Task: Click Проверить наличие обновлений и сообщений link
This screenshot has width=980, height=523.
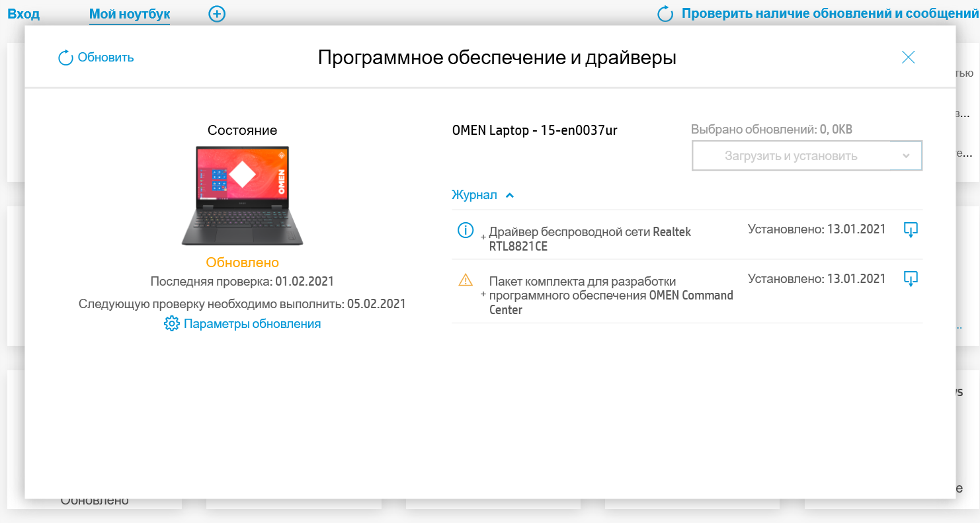Action: 830,13
